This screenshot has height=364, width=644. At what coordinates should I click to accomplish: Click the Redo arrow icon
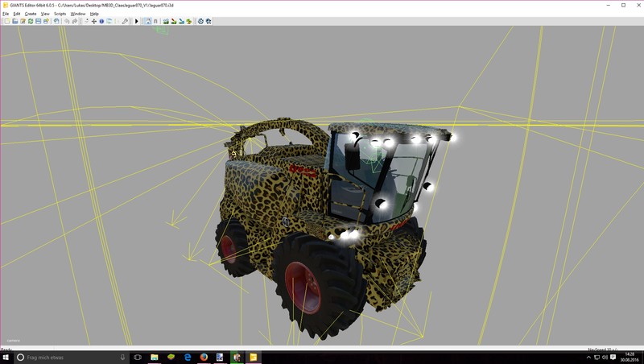75,21
